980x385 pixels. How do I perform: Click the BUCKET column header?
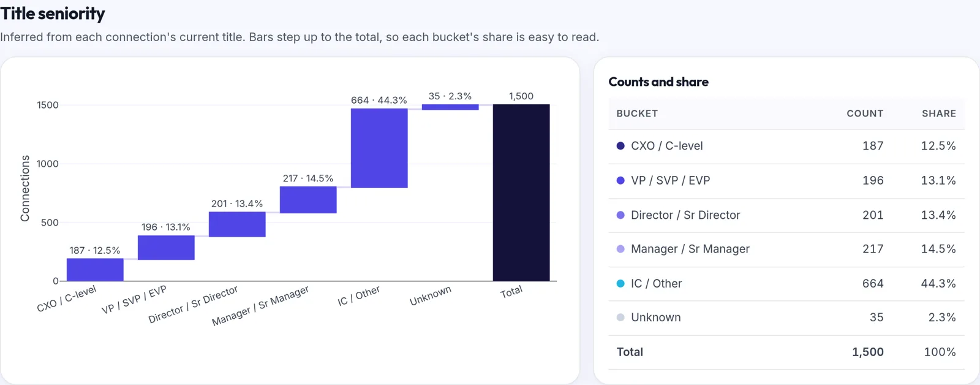click(637, 113)
